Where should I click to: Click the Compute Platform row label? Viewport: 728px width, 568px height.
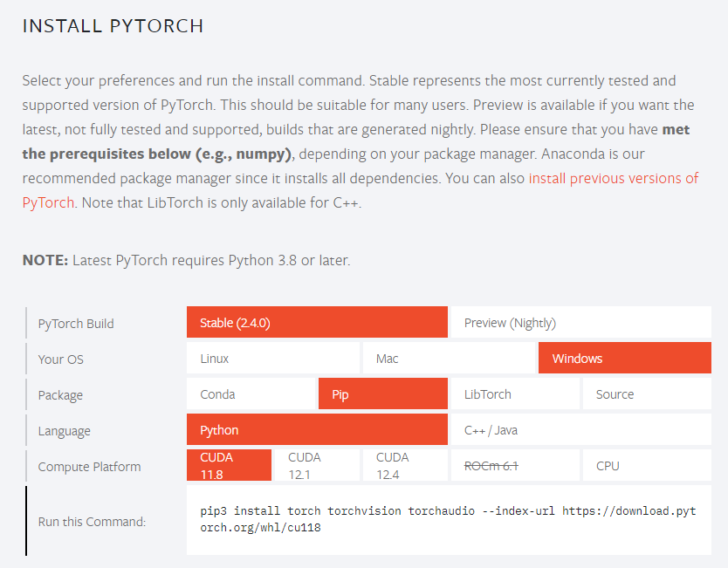[89, 466]
